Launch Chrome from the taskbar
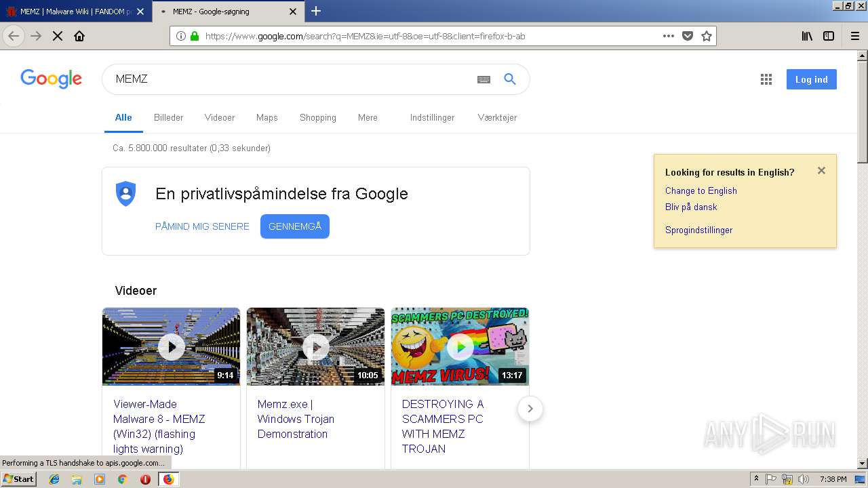Image resolution: width=868 pixels, height=488 pixels. [123, 479]
